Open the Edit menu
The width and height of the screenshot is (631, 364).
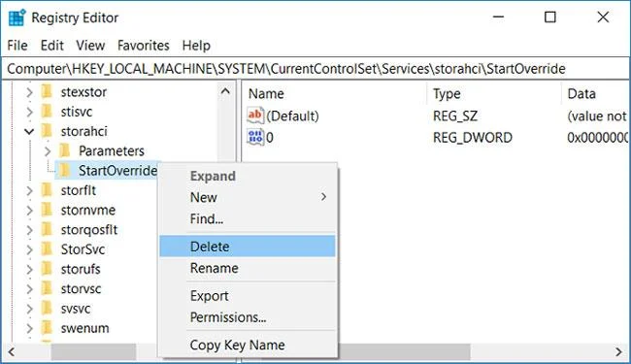(x=51, y=46)
